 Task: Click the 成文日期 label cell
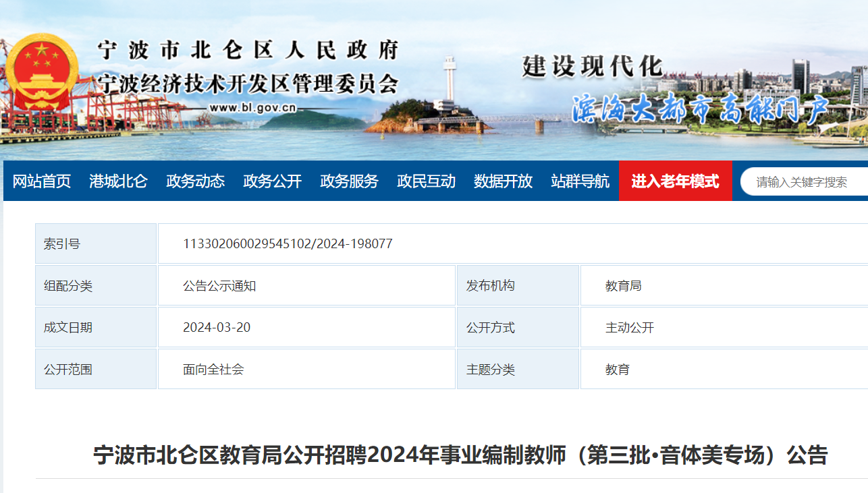click(96, 327)
